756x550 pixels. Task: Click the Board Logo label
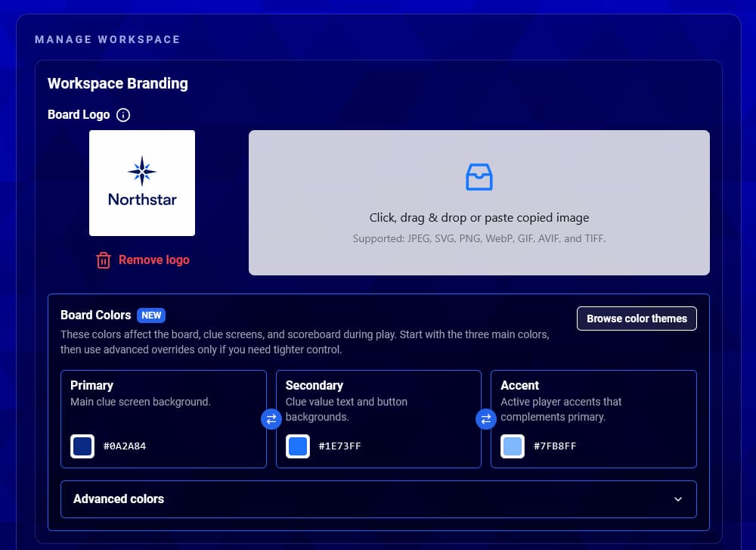pos(79,115)
